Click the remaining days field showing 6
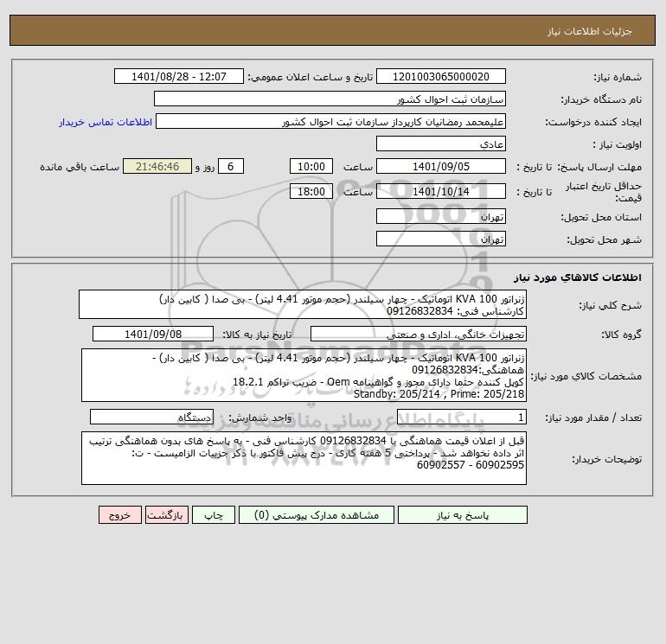 coord(231,167)
